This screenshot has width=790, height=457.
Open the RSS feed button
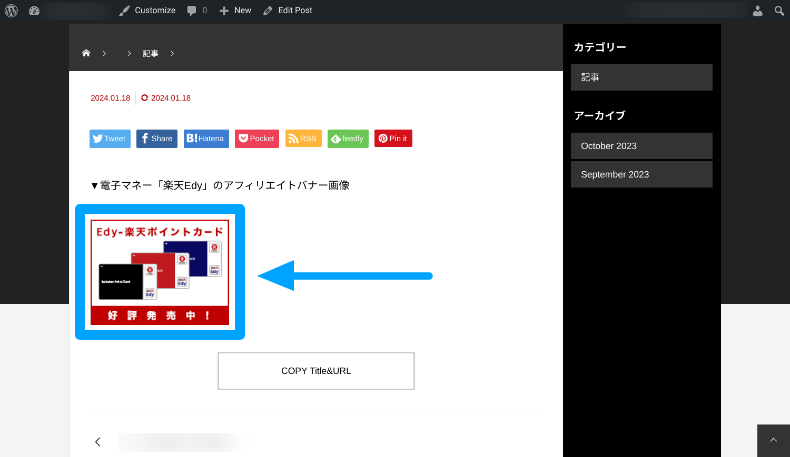pos(303,139)
